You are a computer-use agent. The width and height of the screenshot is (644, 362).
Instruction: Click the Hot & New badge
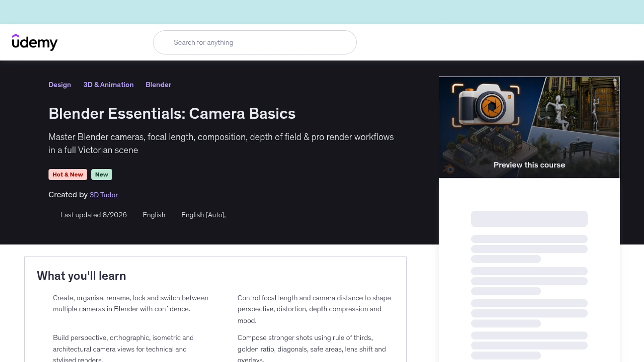point(68,175)
